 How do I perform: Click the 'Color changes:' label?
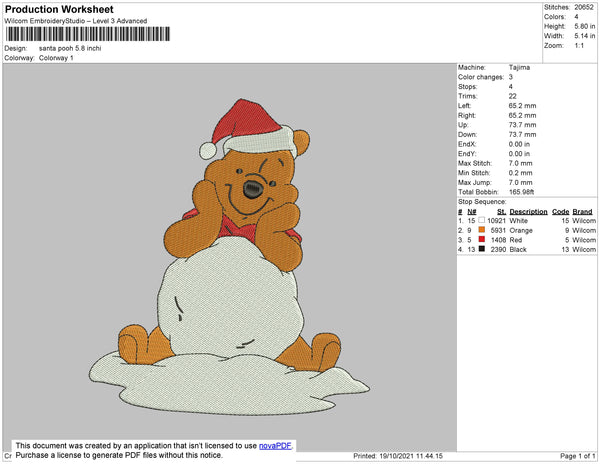(481, 77)
